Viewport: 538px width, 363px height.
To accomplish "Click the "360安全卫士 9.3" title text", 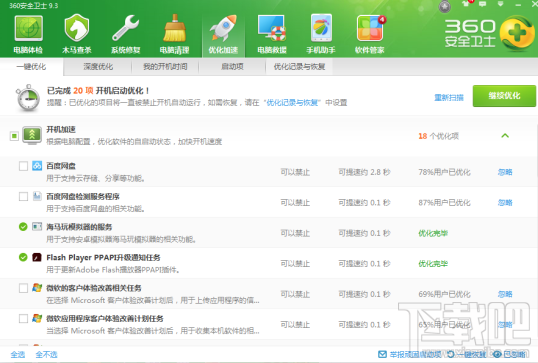I will (x=33, y=5).
